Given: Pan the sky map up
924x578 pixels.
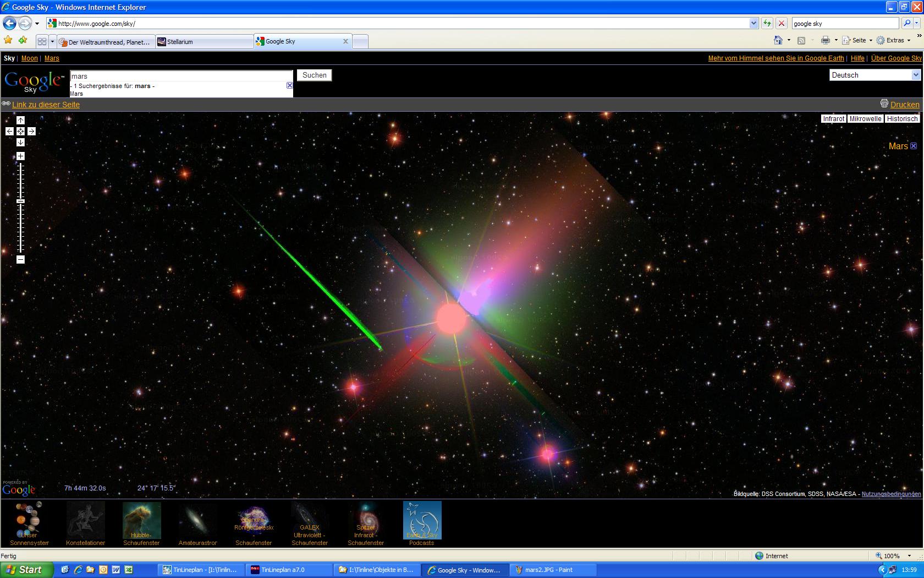Looking at the screenshot, I should click(x=20, y=120).
